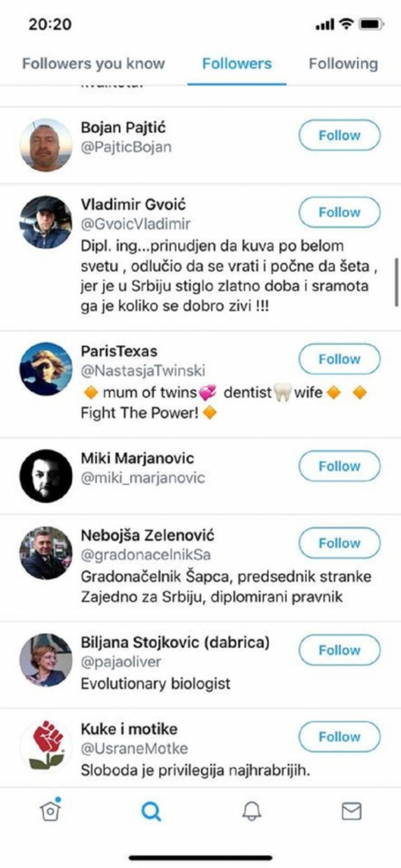Follow Bojan Pajtić

click(x=339, y=135)
